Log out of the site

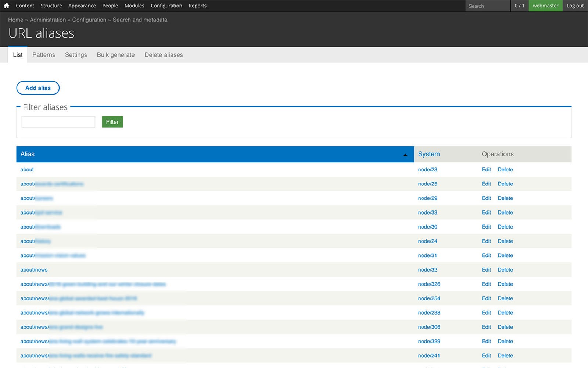575,6
